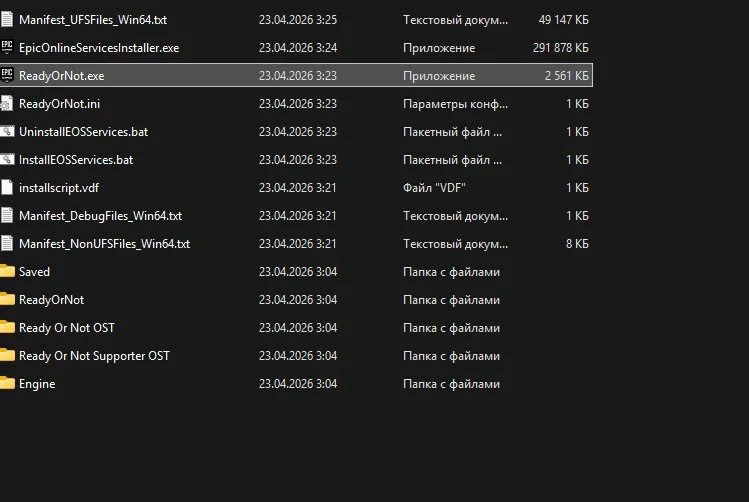749x502 pixels.
Task: Select the ReadyOrNot.exe Epic icon
Action: [7, 75]
